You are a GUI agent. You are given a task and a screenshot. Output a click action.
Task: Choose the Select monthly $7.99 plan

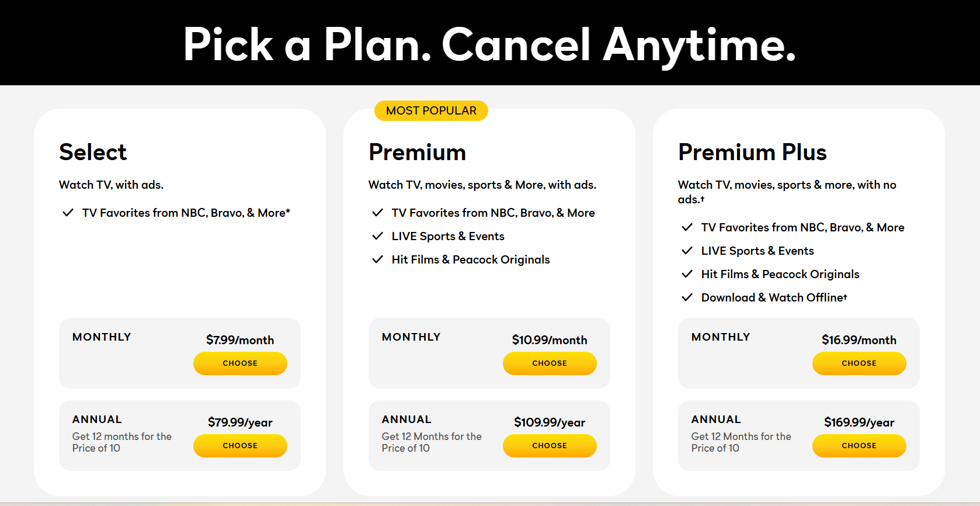240,363
